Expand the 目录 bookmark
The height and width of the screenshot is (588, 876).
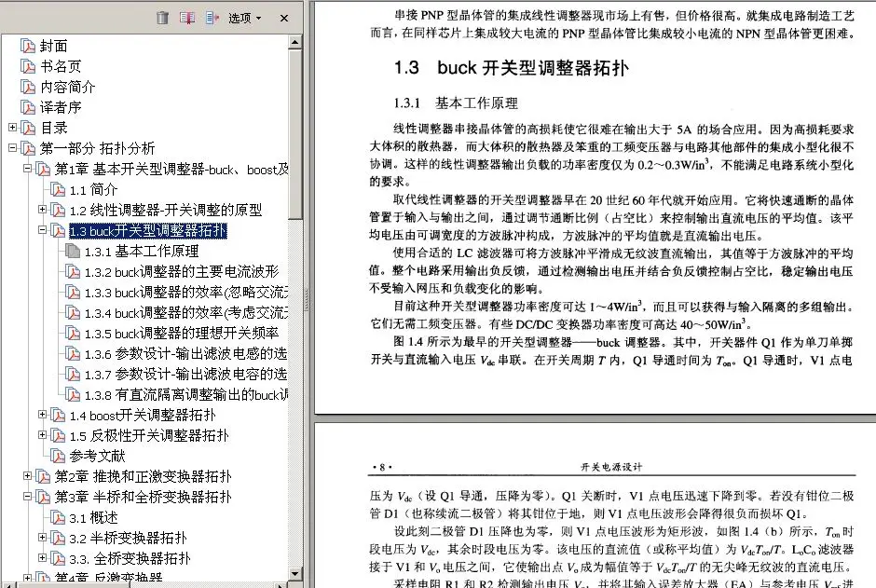coord(12,128)
